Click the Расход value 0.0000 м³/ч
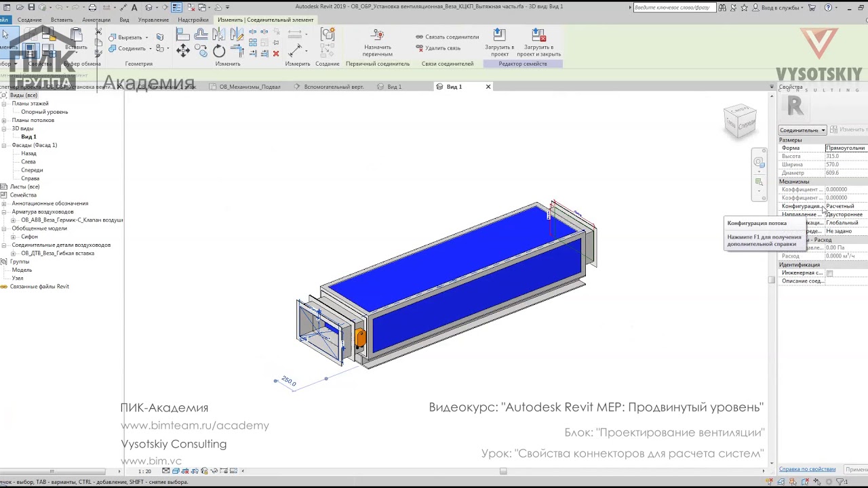This screenshot has width=868, height=488. pyautogui.click(x=846, y=256)
